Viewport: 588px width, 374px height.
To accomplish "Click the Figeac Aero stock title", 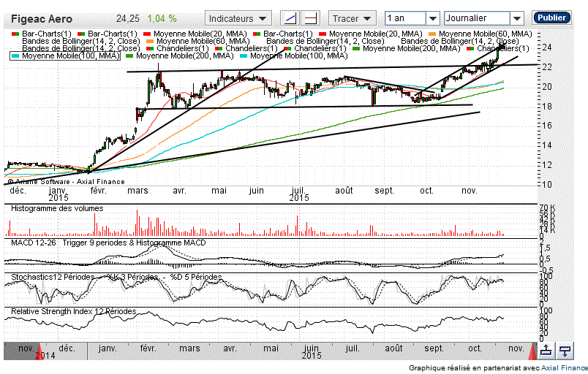I will [x=42, y=19].
